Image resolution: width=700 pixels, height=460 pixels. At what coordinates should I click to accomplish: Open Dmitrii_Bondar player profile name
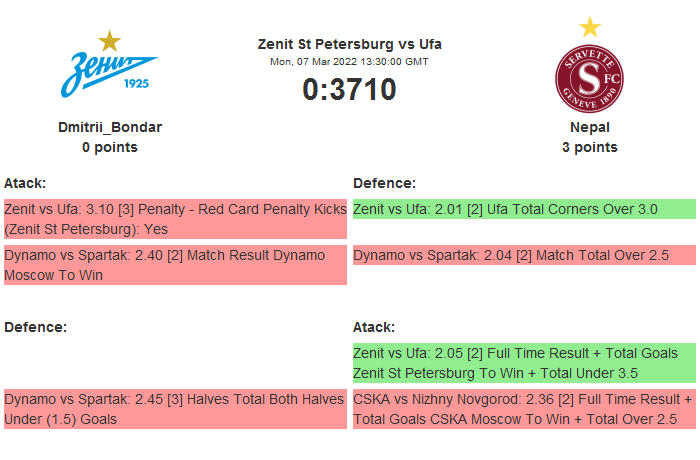(x=110, y=127)
